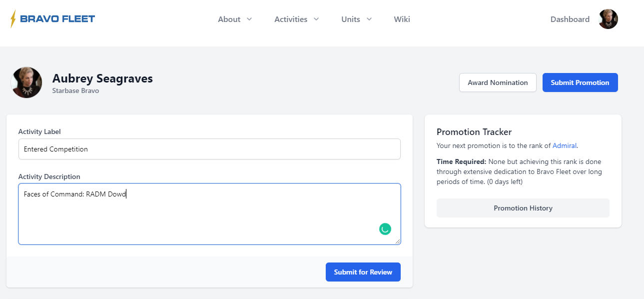Expand the About dropdown chevron
Screen dimensions: 644x299
pyautogui.click(x=249, y=19)
